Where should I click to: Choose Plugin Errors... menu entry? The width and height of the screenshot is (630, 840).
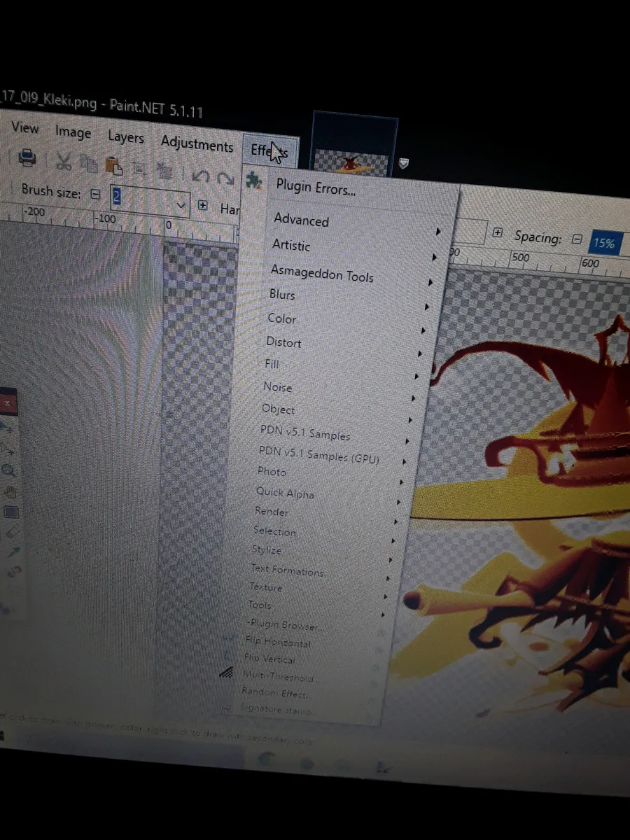315,188
